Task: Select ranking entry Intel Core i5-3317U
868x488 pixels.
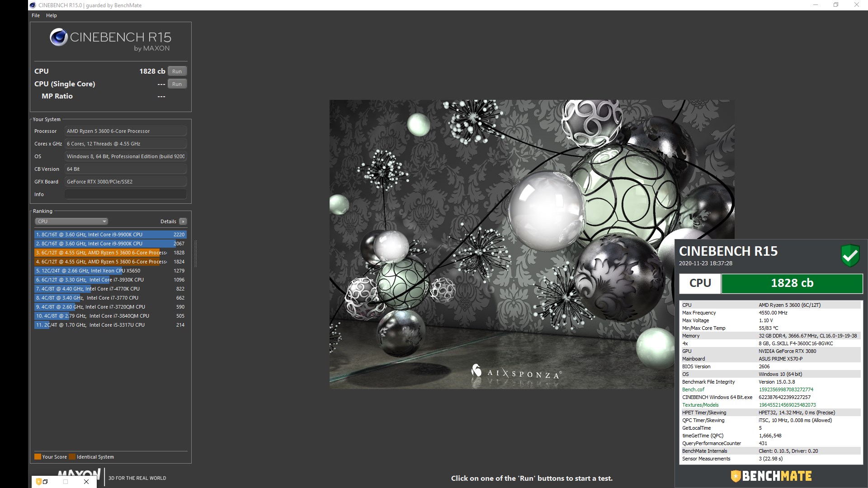Action: click(110, 325)
